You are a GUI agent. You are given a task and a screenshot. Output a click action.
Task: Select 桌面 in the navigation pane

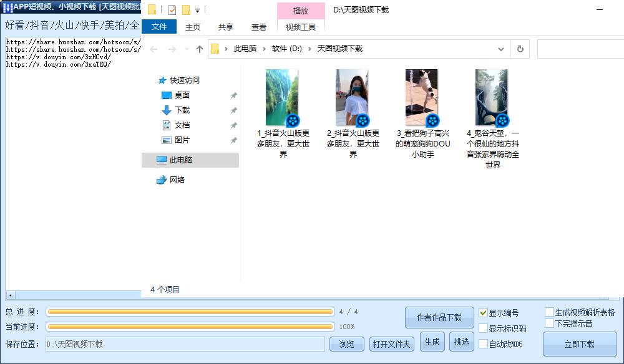182,95
